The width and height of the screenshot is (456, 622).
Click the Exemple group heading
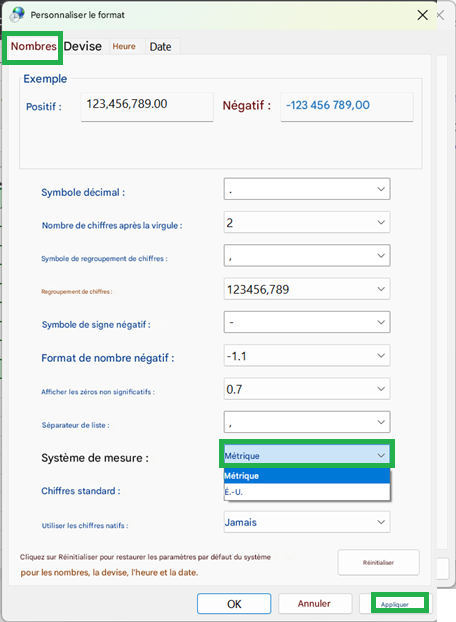(x=45, y=79)
